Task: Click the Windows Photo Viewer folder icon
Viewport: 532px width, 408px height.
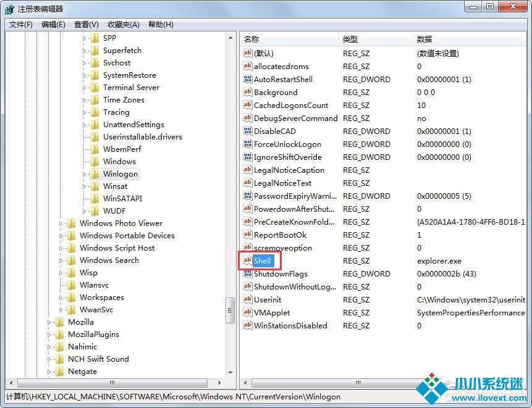Action: pyautogui.click(x=71, y=223)
